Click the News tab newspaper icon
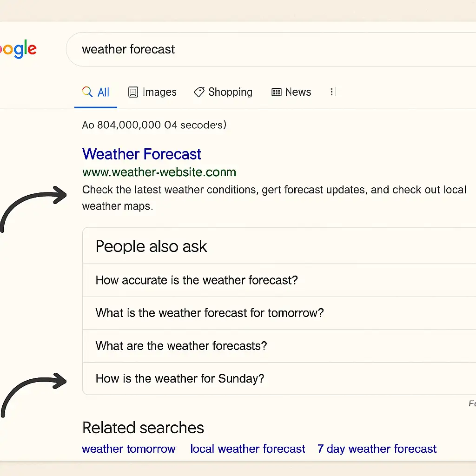476x476 pixels. [277, 93]
